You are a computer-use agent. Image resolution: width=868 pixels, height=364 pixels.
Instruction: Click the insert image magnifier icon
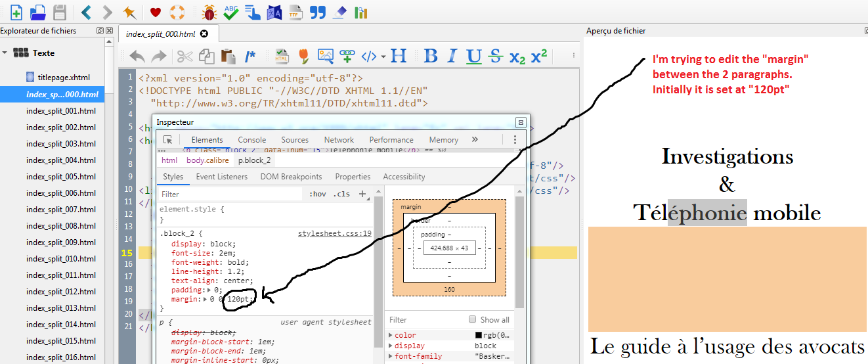point(326,57)
